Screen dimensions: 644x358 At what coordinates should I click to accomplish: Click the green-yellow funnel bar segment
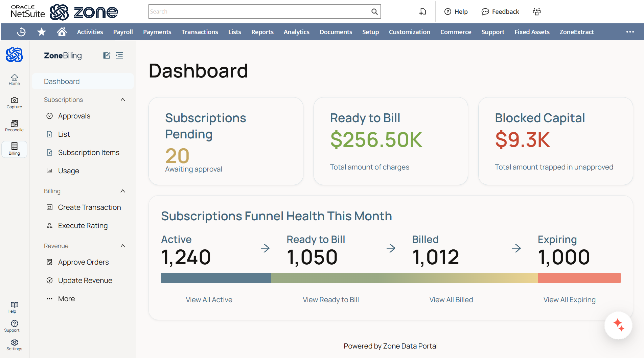405,278
